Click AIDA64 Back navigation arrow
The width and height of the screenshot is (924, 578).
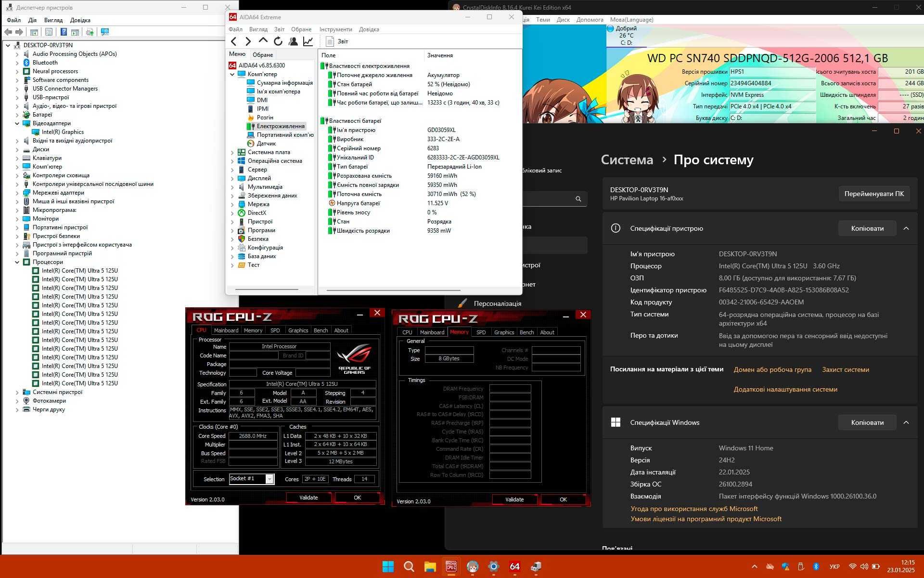[234, 41]
